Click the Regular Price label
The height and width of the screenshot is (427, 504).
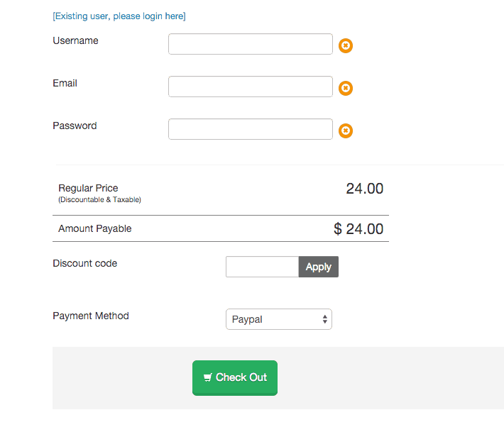(88, 188)
